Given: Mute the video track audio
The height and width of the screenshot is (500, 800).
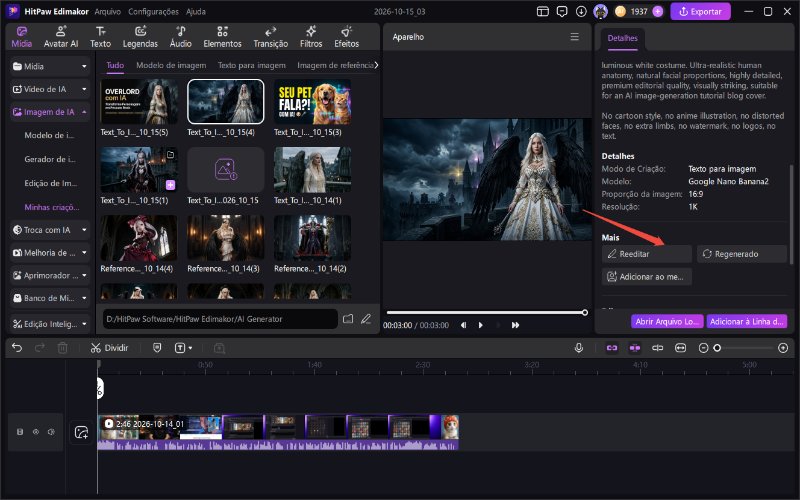Looking at the screenshot, I should pyautogui.click(x=51, y=432).
